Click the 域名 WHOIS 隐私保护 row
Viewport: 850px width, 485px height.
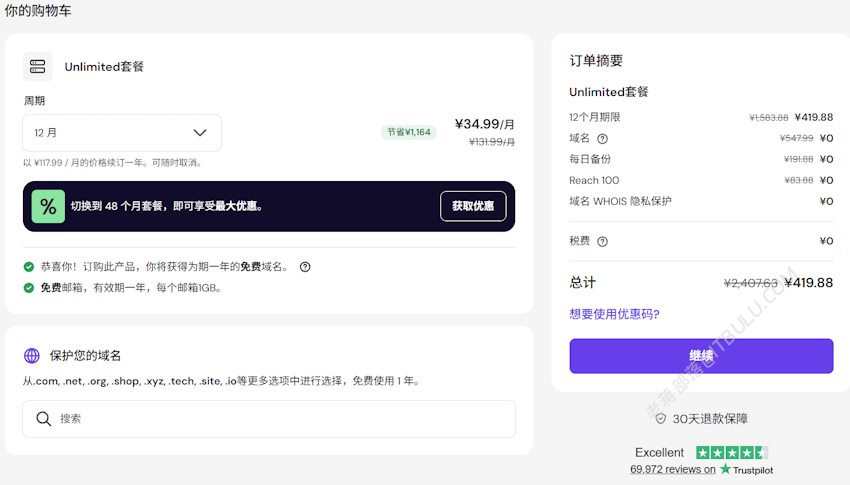pyautogui.click(x=701, y=202)
